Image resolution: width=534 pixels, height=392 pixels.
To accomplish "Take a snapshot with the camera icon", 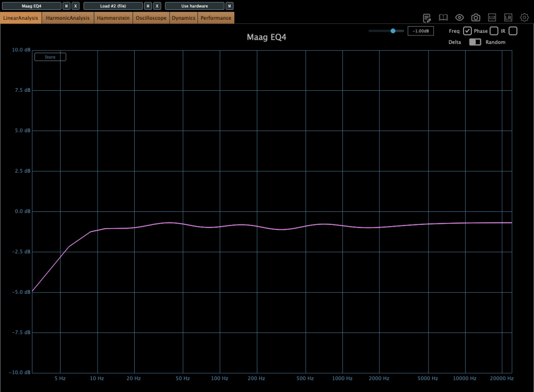I will 476,18.
